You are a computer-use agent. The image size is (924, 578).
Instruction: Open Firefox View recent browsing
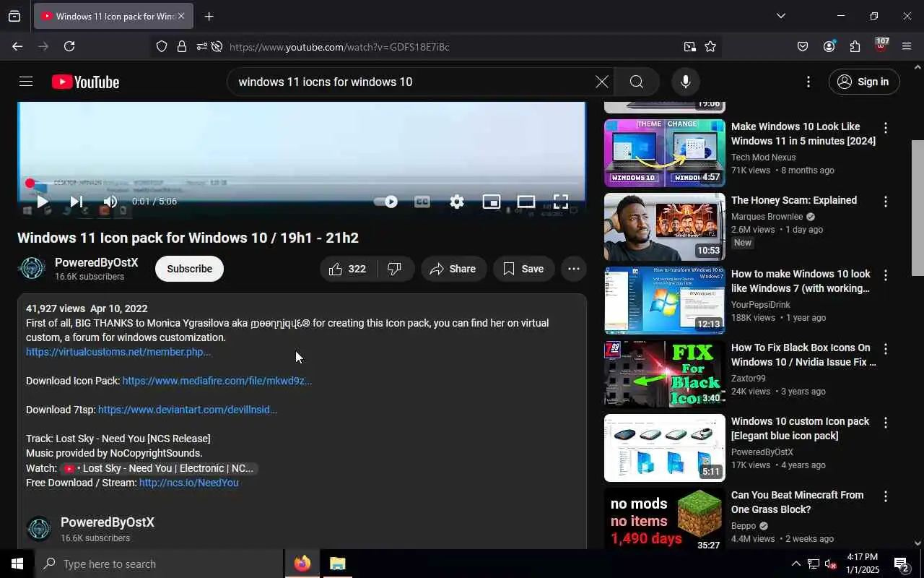[x=14, y=16]
